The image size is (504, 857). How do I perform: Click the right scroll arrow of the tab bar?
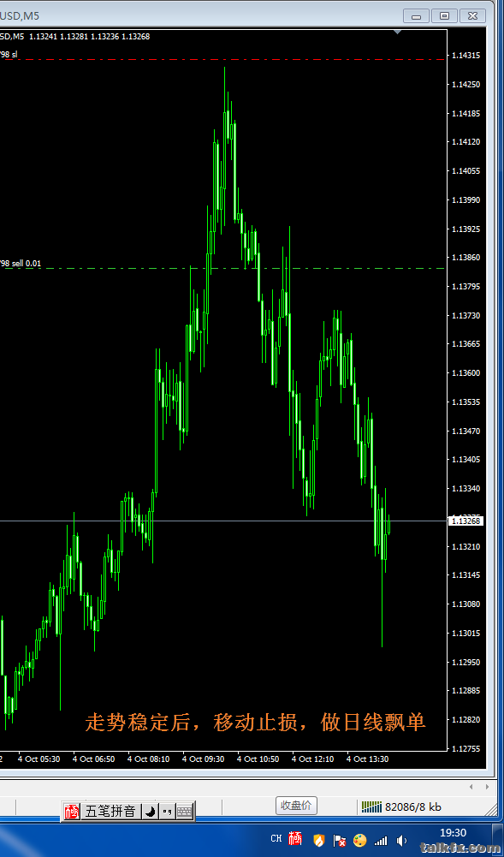pos(486,787)
